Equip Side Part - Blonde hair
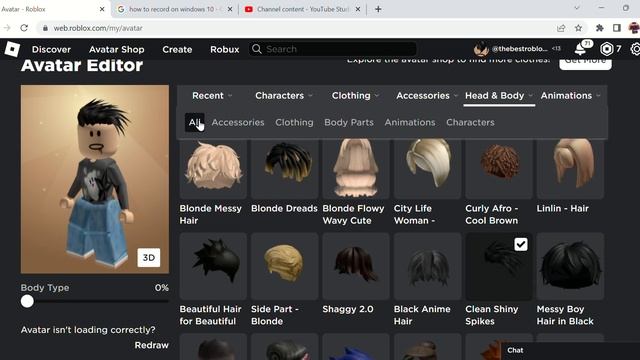640x360 pixels. pyautogui.click(x=285, y=267)
